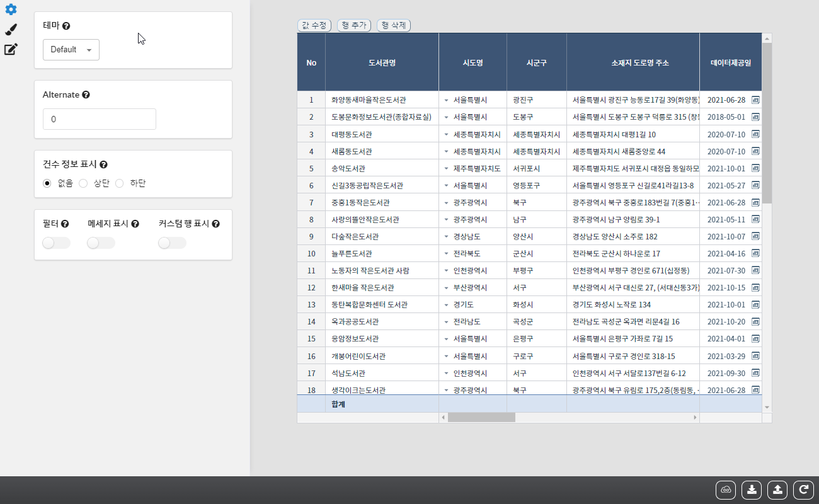Select the paintbrush style icon
Image resolution: width=819 pixels, height=504 pixels.
coord(11,30)
